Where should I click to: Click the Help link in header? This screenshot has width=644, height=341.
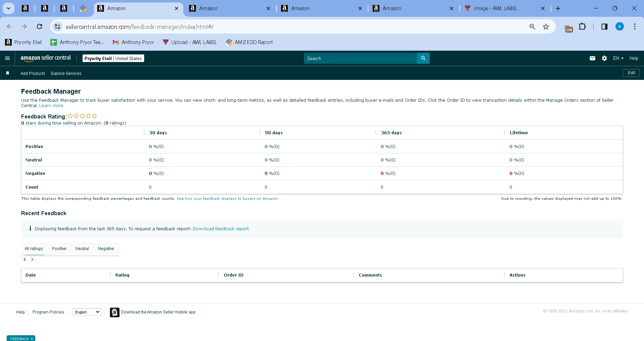point(634,58)
